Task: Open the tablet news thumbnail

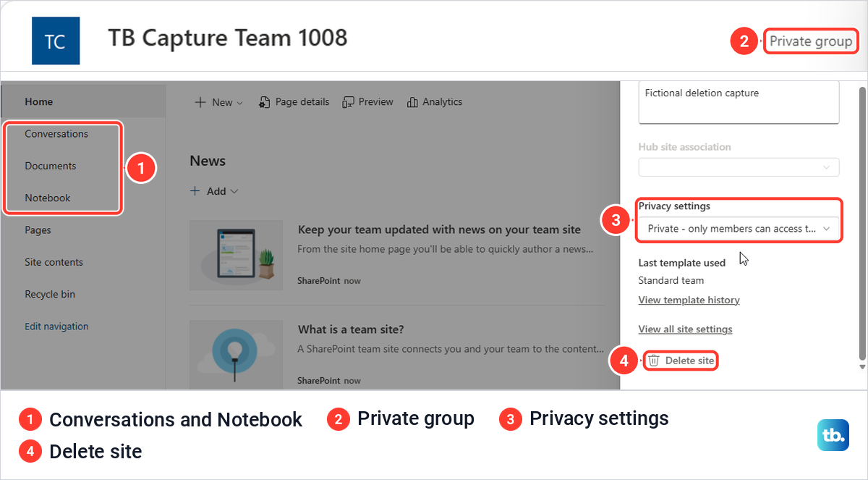Action: pos(236,255)
